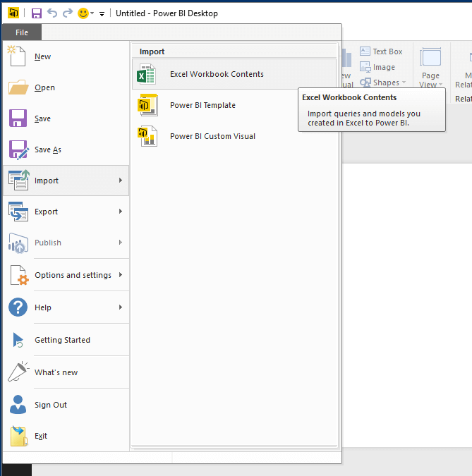Viewport: 472px width, 476px height.
Task: Choose Save As in the File menu
Action: pos(66,149)
